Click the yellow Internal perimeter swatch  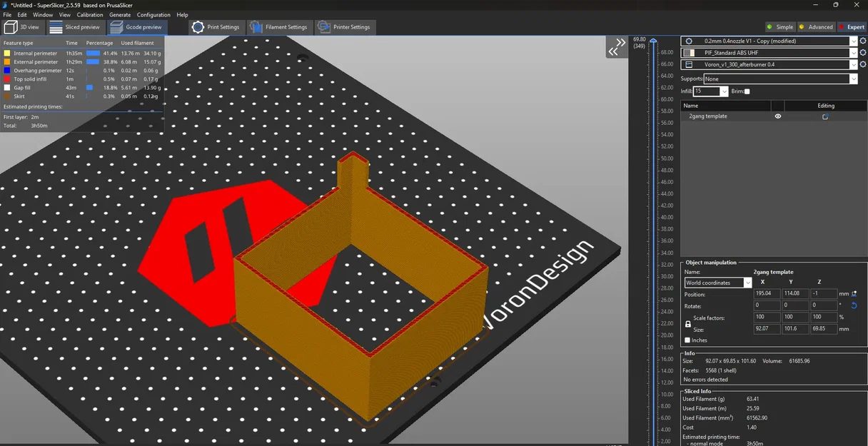click(7, 53)
